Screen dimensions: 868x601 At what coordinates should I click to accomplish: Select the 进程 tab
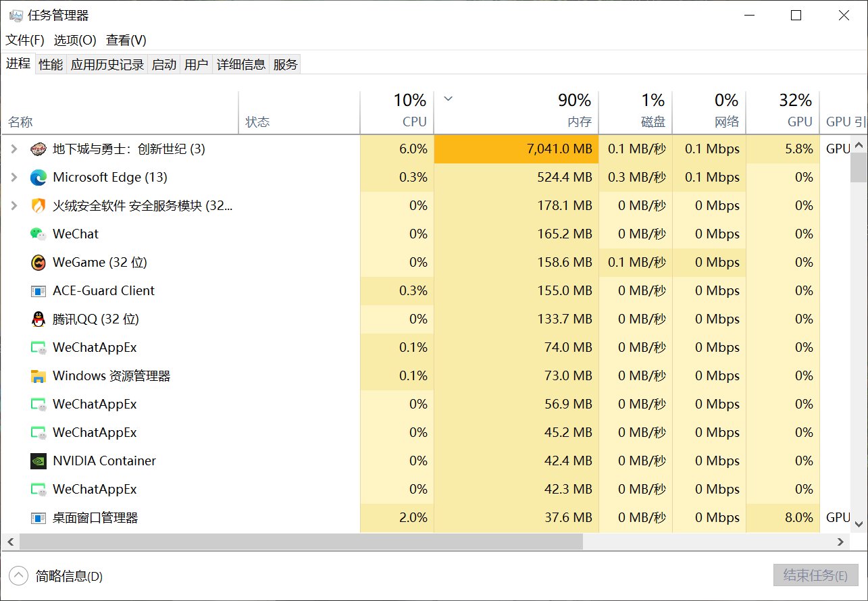[18, 63]
